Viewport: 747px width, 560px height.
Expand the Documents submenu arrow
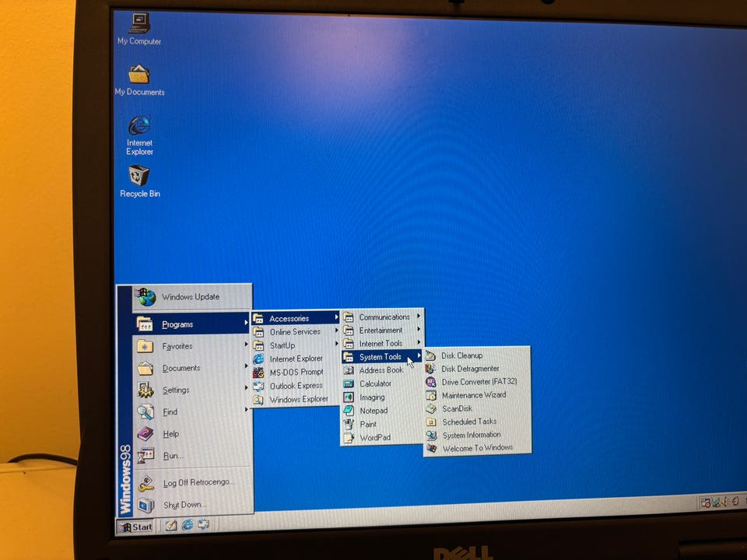click(x=246, y=366)
